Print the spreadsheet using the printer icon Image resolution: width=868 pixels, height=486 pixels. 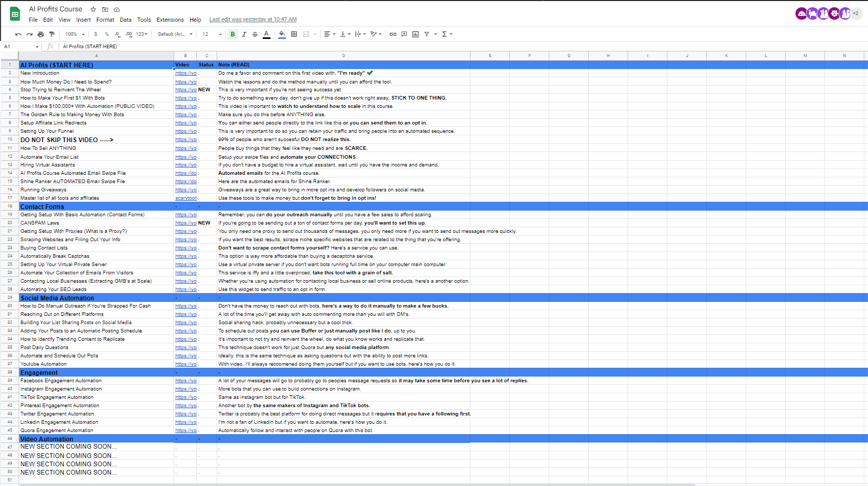point(40,34)
